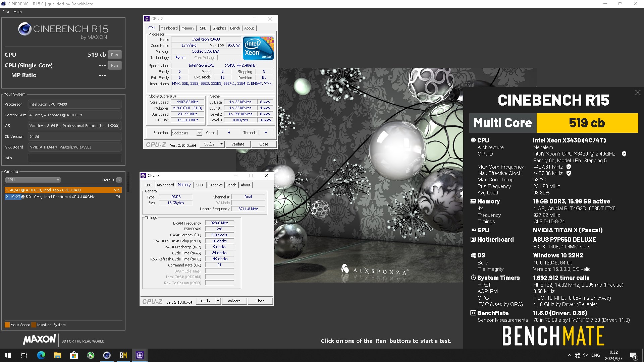The width and height of the screenshot is (644, 362).
Task: Open Bench tab in lower CPU-Z window
Action: pyautogui.click(x=231, y=185)
